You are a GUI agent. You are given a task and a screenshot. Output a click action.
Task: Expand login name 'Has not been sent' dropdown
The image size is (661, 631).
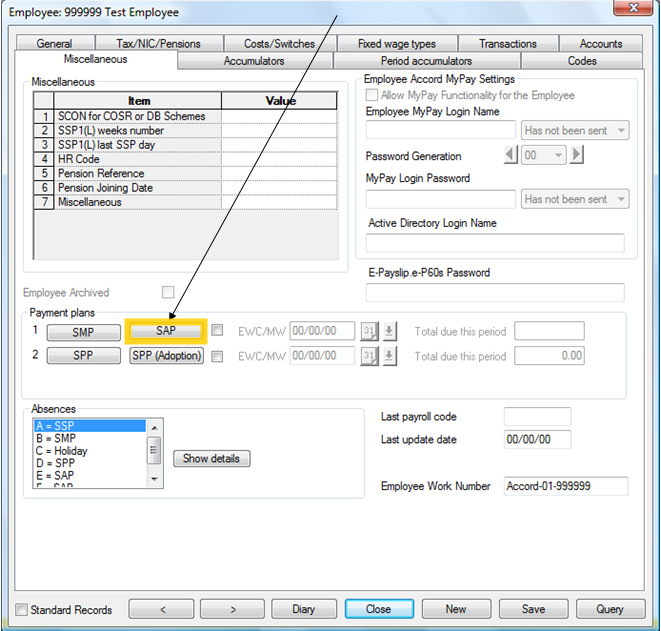pyautogui.click(x=575, y=131)
